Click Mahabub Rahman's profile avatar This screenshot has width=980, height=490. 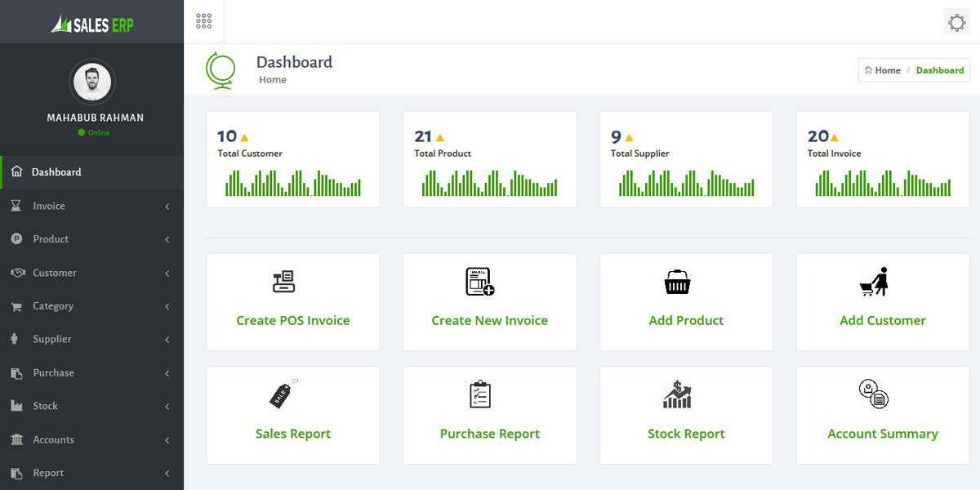tap(92, 81)
